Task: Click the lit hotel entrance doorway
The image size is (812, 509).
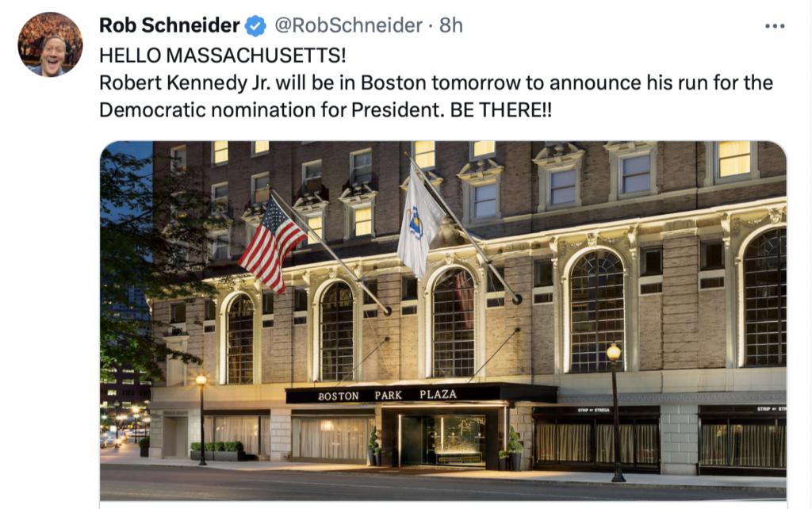Action: coord(442,439)
